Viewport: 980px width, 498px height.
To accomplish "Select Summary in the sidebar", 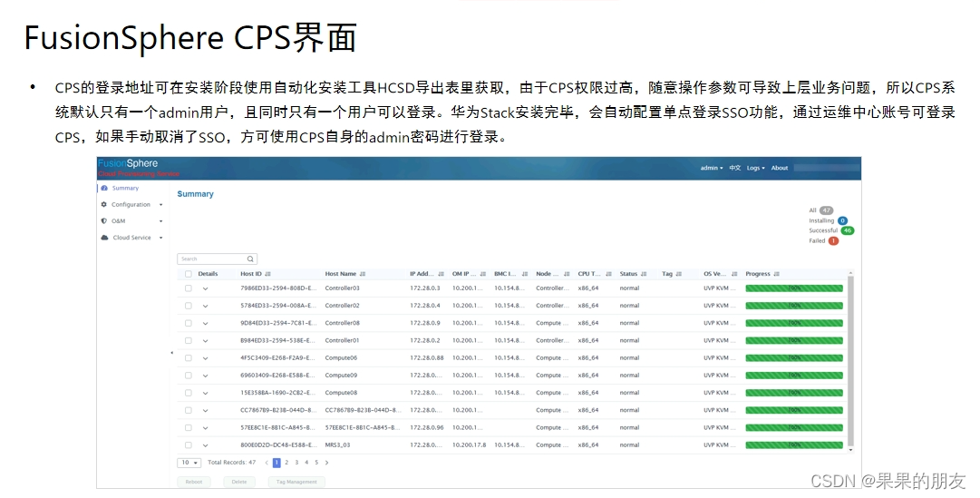I will (x=125, y=189).
